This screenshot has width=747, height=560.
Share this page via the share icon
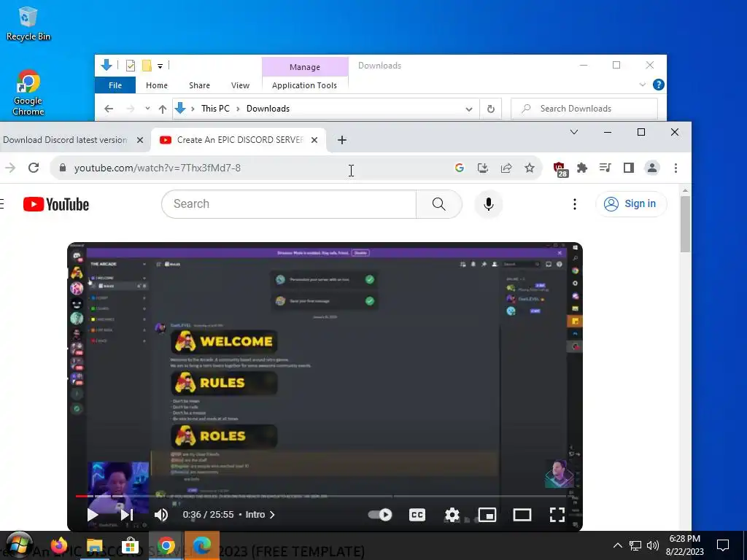506,168
